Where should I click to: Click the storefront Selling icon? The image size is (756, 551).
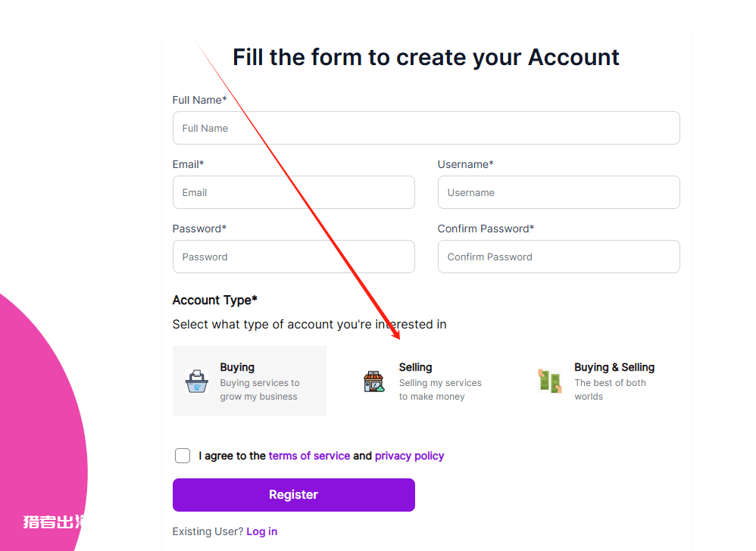pyautogui.click(x=373, y=381)
